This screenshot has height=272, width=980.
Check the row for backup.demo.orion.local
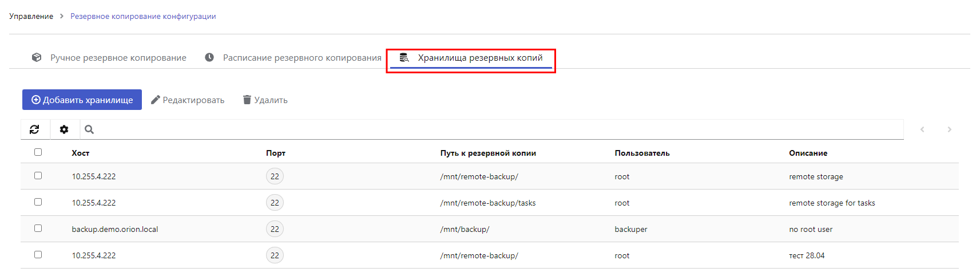(38, 228)
